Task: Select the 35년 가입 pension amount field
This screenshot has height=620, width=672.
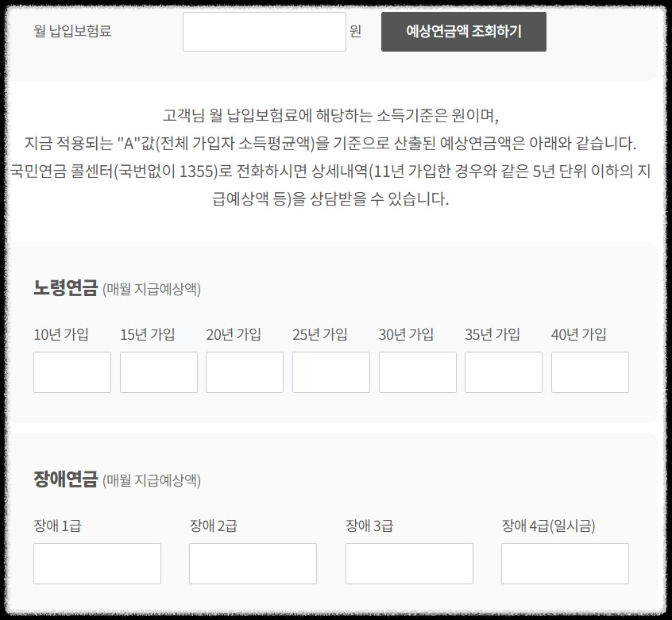Action: 504,372
